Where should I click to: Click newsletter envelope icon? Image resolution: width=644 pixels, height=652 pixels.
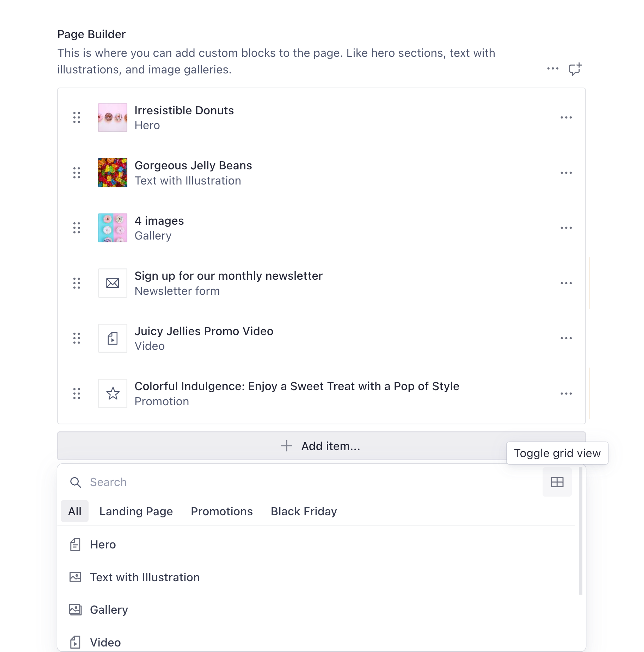[112, 283]
